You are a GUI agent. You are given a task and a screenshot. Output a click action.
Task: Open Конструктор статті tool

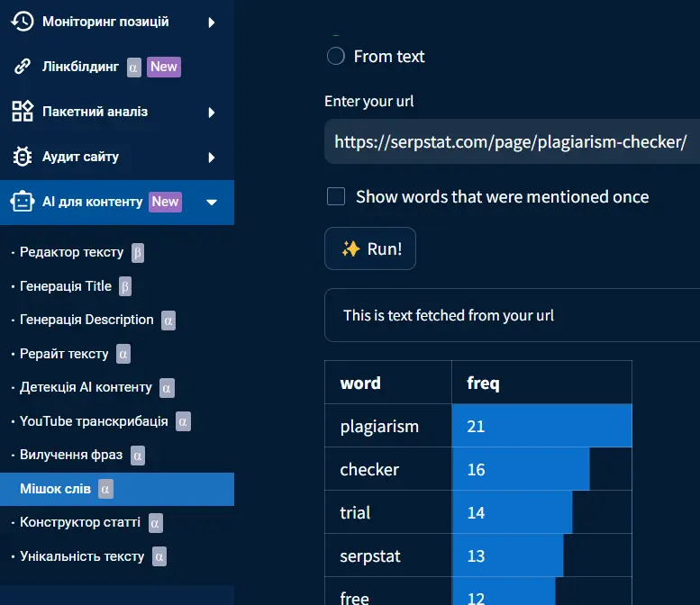pyautogui.click(x=80, y=522)
